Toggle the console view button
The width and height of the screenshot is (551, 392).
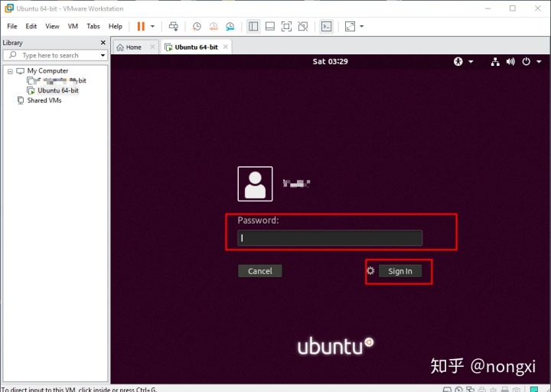[327, 26]
